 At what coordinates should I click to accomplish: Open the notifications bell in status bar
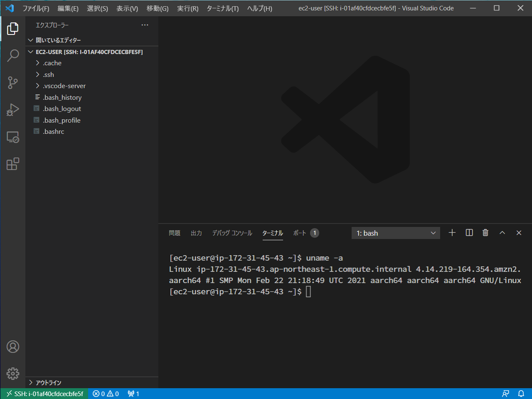[521, 394]
